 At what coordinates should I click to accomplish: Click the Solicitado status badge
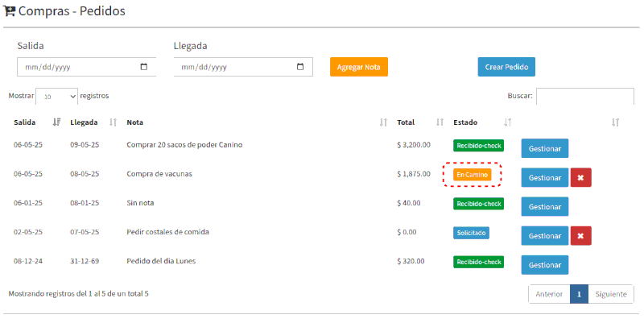click(471, 233)
